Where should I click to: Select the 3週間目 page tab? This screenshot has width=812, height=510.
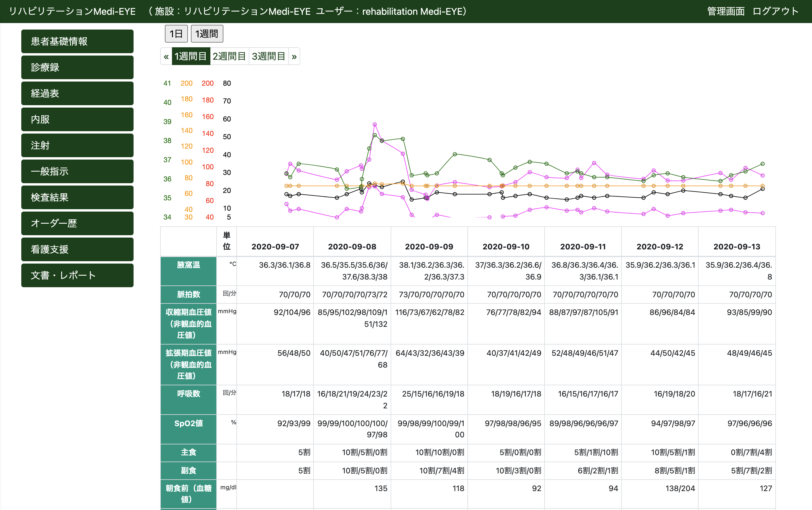point(268,56)
